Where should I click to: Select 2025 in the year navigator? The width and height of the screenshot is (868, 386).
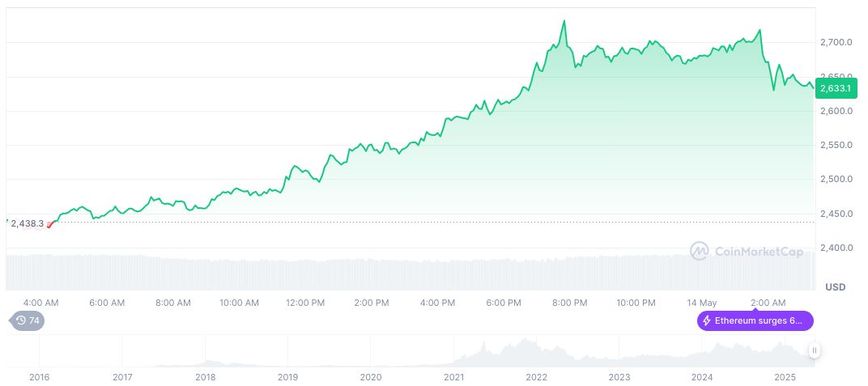(x=785, y=376)
